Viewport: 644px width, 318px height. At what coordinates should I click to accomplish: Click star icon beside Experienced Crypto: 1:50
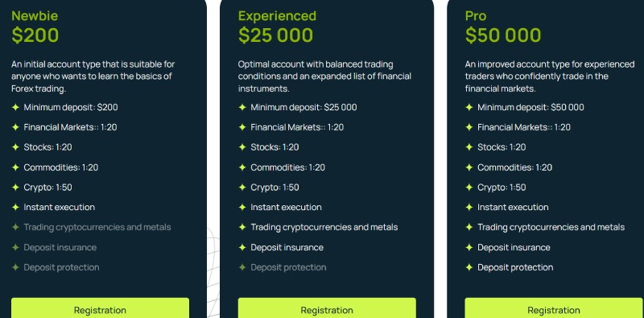tap(242, 188)
